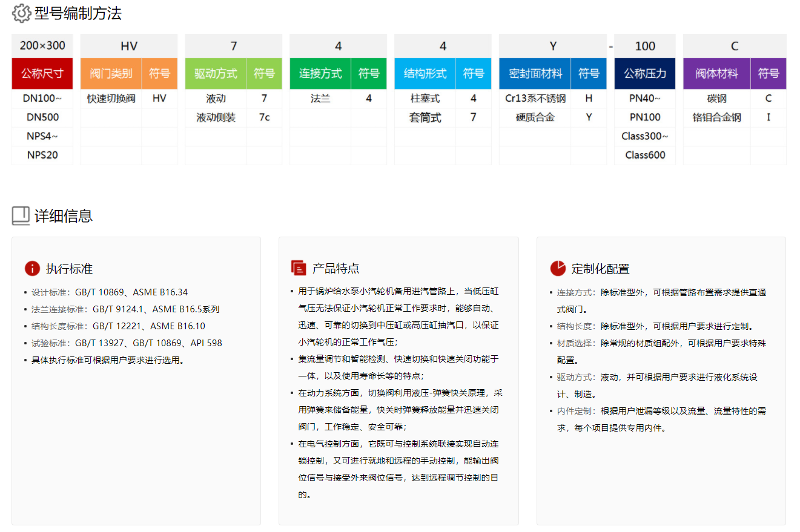The image size is (800, 532).
Task: Click the red info icon for 执行标准
Action: point(32,269)
